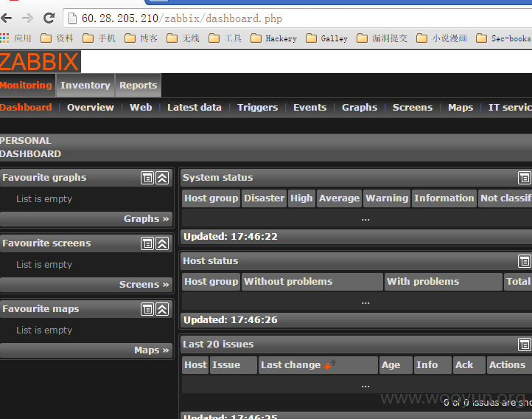Open the Events page

[309, 107]
